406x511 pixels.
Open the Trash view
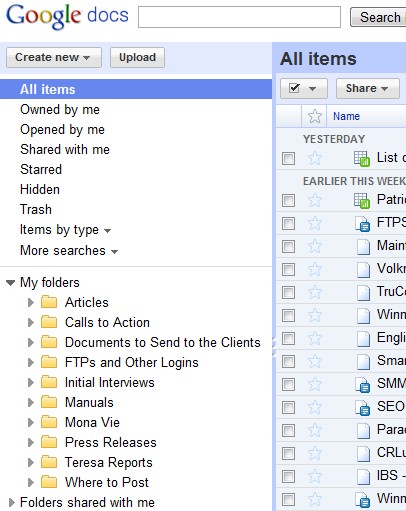(x=36, y=209)
